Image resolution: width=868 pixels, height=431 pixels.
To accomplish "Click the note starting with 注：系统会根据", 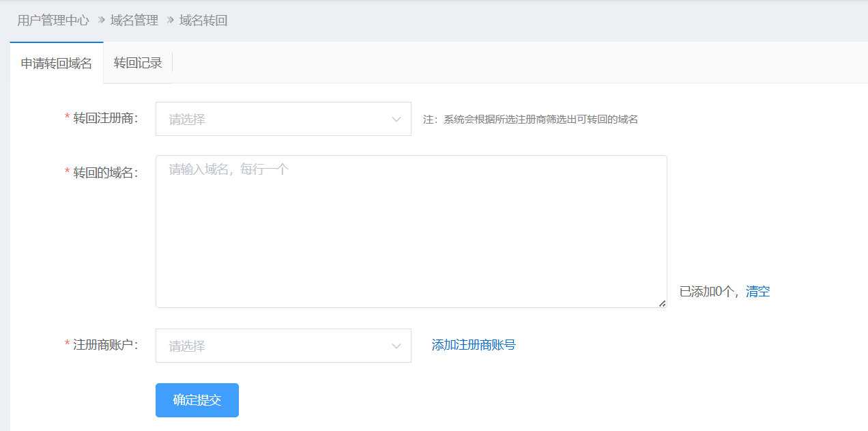I will click(530, 120).
